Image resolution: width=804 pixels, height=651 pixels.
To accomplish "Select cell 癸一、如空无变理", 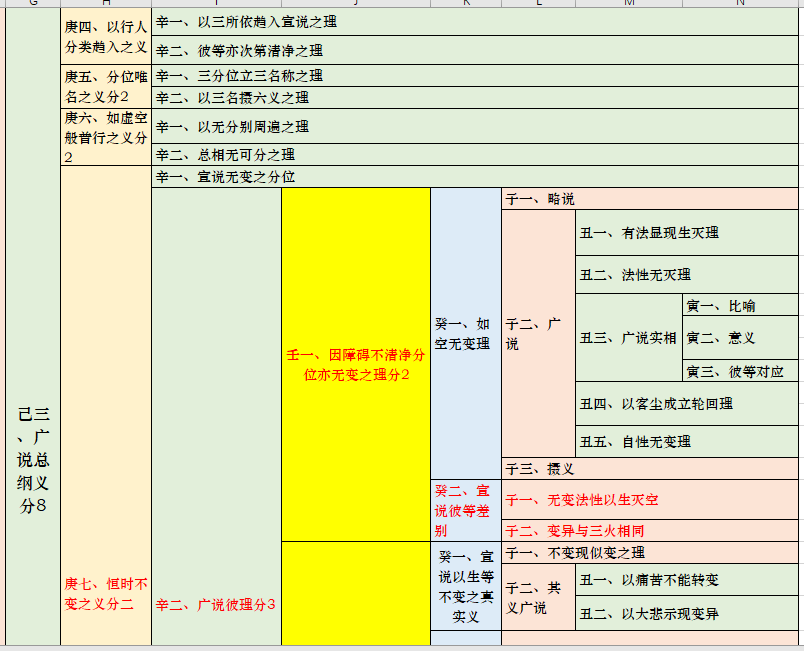I will (466, 334).
